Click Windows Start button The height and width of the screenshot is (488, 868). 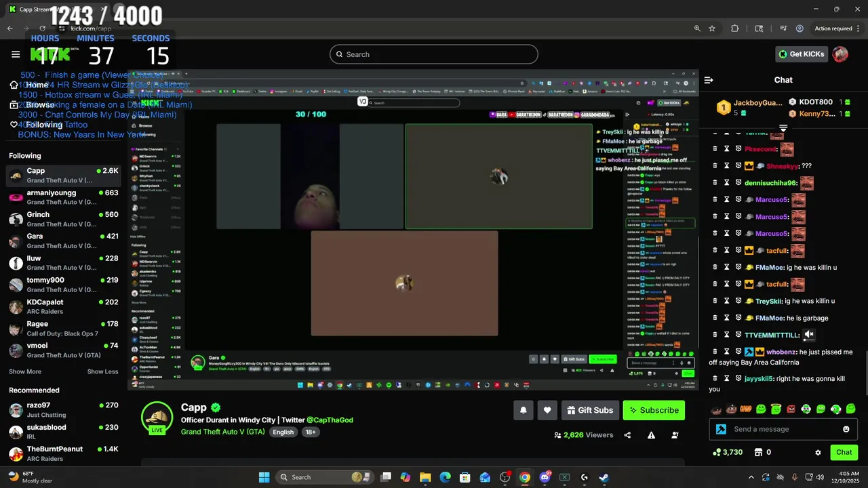coord(264,477)
